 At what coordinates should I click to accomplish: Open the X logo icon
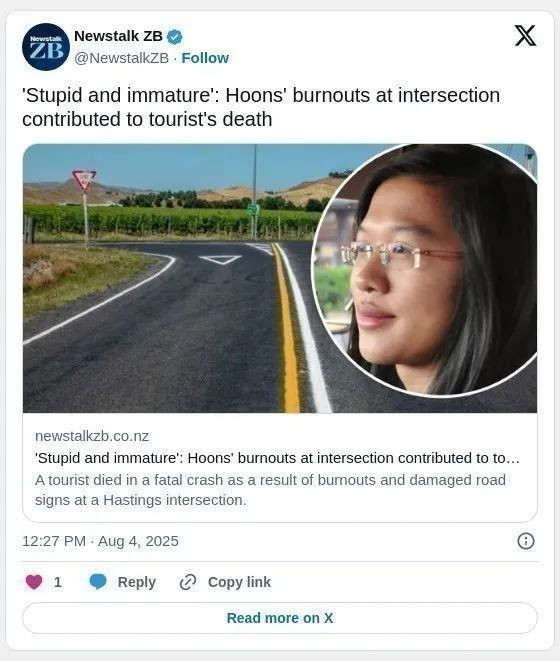point(525,35)
